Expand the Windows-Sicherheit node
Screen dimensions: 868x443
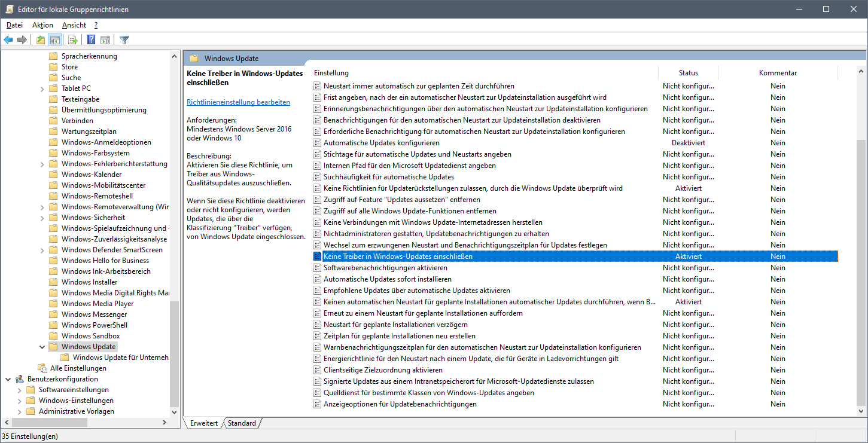[x=42, y=218]
